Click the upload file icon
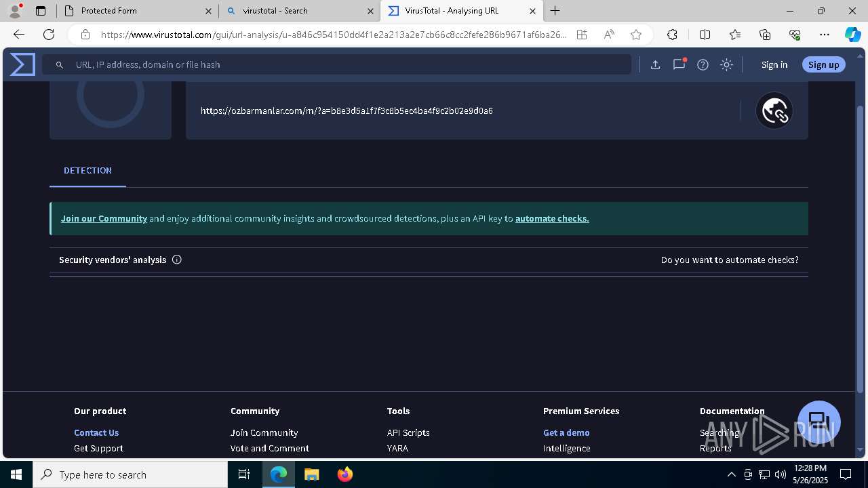This screenshot has width=868, height=488. pos(655,64)
